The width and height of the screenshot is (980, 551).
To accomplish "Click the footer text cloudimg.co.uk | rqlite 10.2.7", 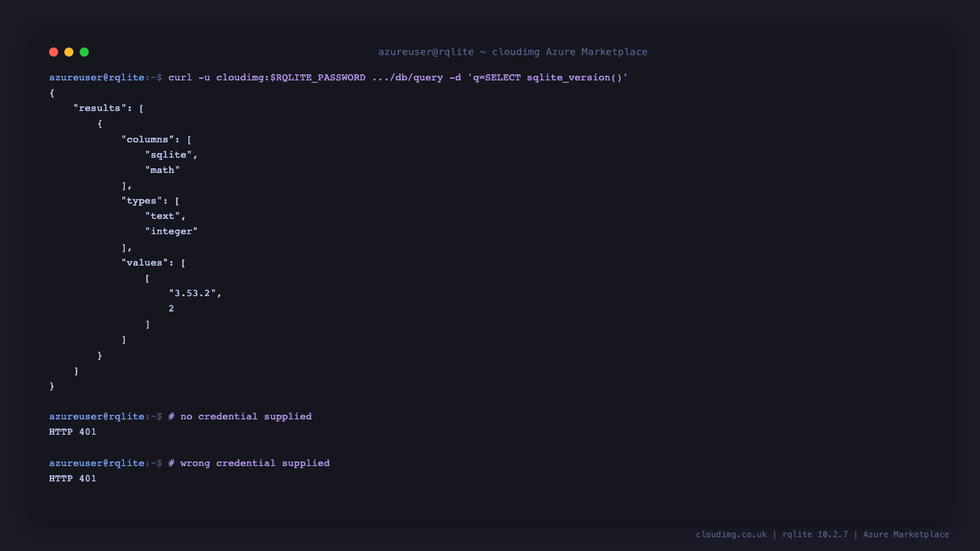I will pos(772,534).
